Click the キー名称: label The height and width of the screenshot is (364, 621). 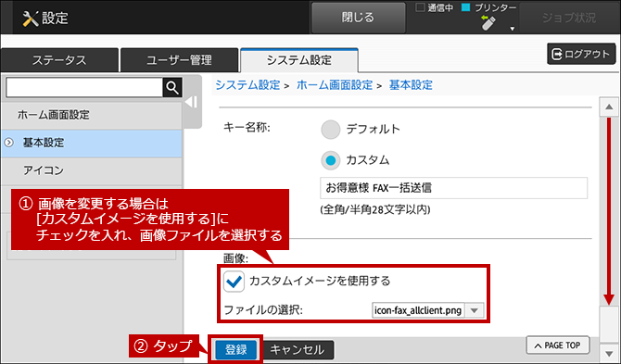[247, 128]
